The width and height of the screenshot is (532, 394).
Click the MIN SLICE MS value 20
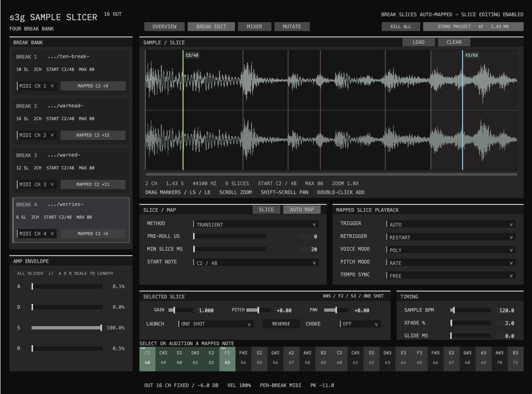[x=308, y=249]
